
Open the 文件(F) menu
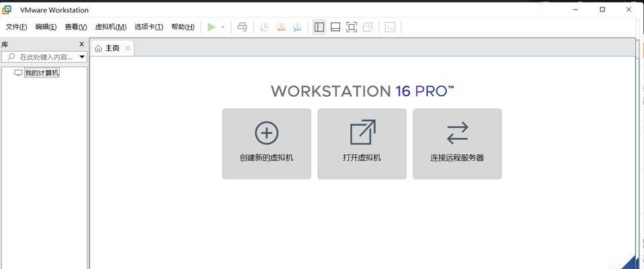(x=16, y=27)
